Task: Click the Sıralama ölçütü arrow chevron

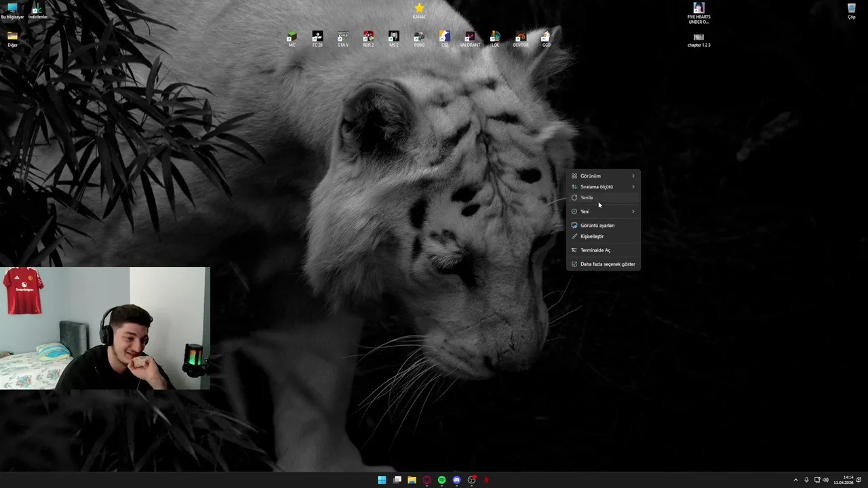Action: click(633, 186)
